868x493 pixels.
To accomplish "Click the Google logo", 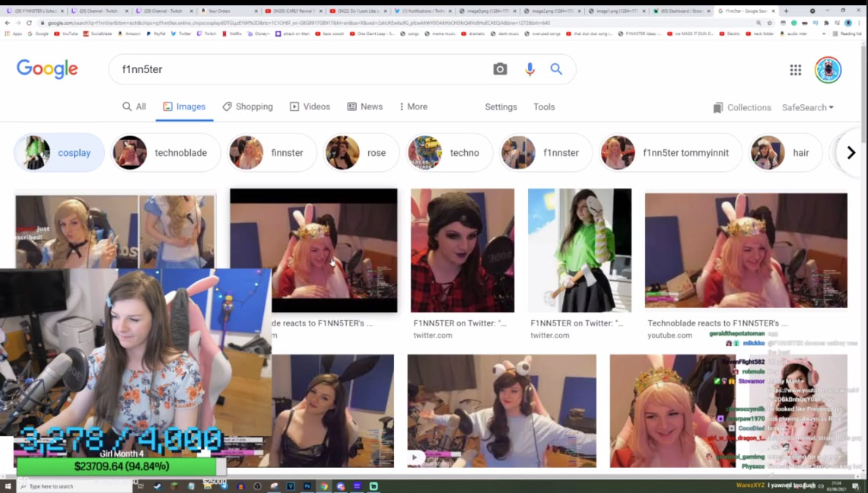I will click(47, 69).
